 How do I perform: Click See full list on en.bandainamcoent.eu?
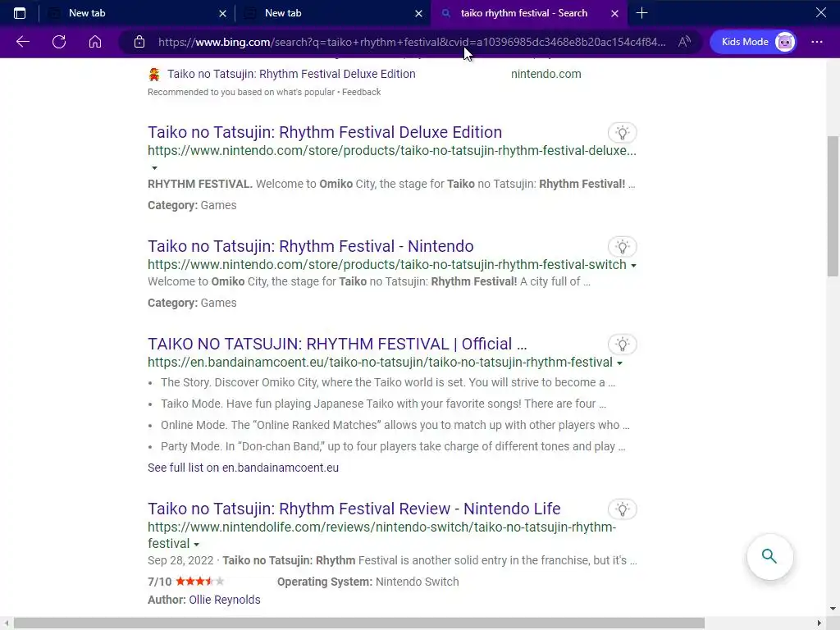click(243, 468)
